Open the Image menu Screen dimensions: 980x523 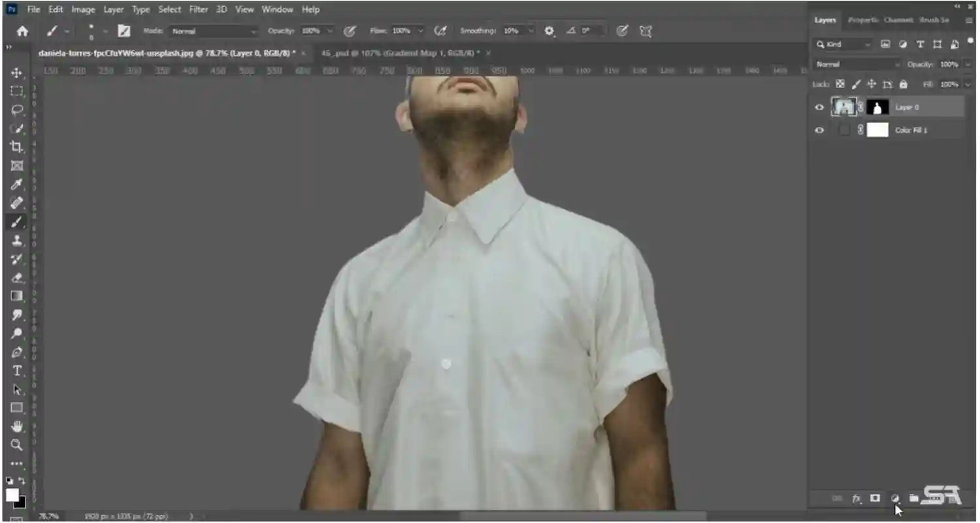click(83, 9)
